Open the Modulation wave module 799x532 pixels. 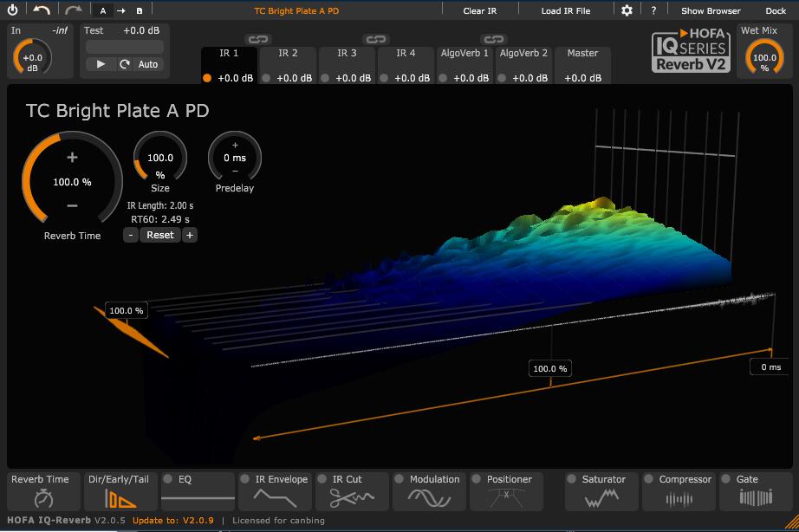point(429,491)
